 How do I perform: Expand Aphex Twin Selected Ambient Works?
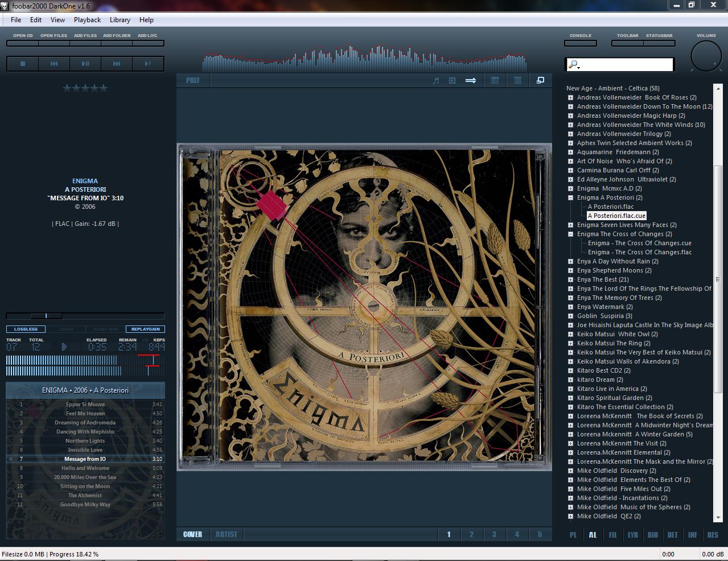[570, 143]
